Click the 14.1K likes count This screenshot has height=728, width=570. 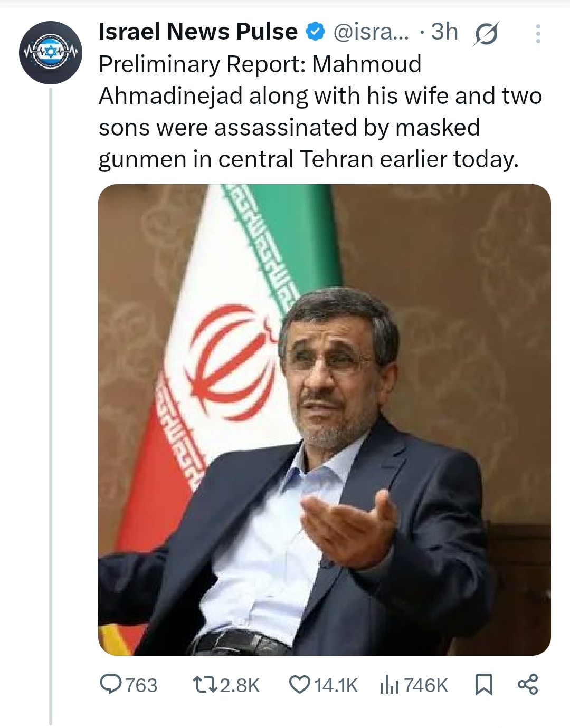(336, 685)
